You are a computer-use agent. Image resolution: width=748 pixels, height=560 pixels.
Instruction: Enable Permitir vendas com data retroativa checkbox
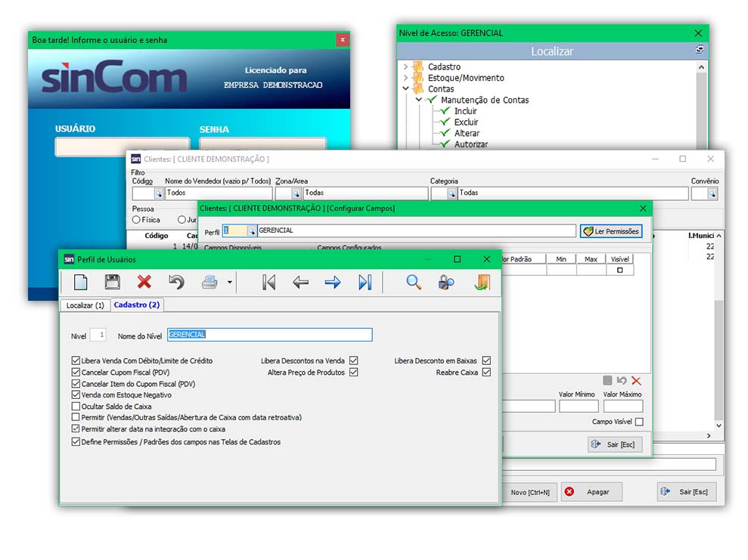point(76,417)
